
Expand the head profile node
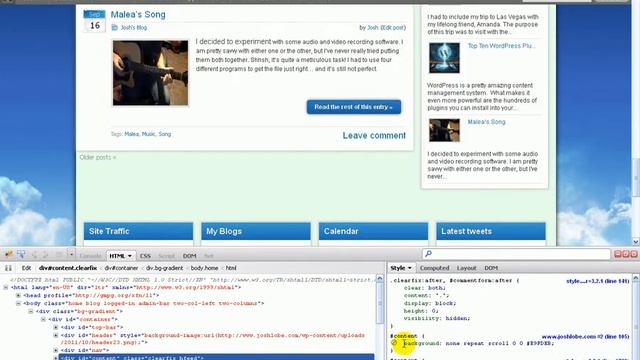tap(18, 295)
